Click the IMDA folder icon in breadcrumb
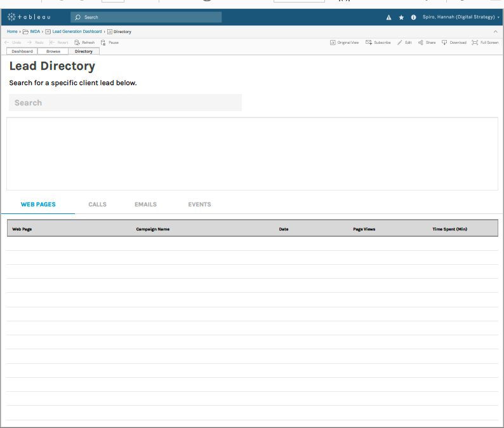 click(x=25, y=32)
